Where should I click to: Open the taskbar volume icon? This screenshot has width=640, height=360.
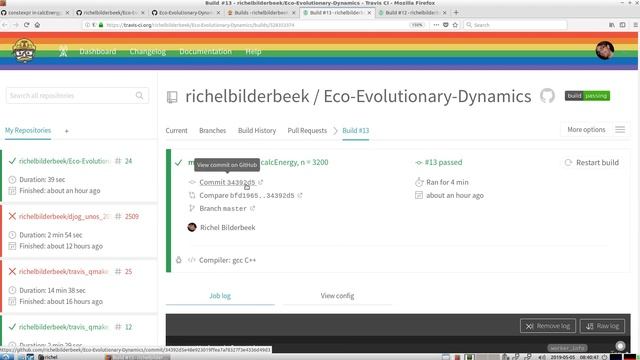click(542, 357)
